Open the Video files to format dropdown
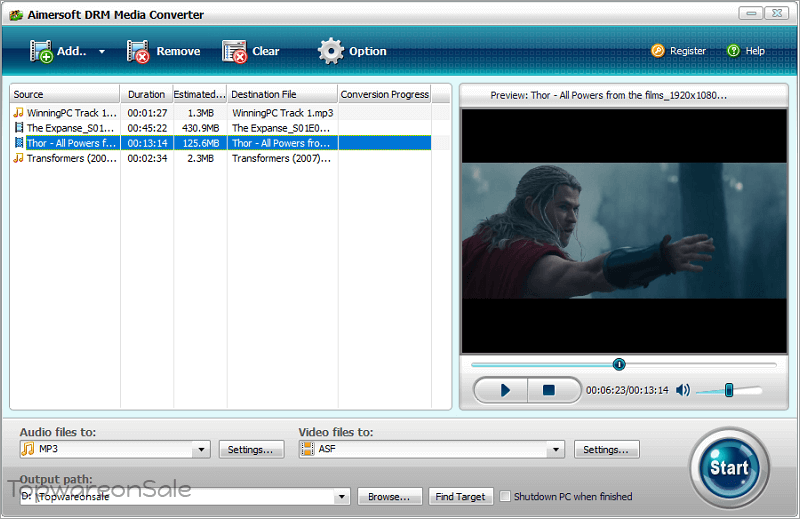800x519 pixels. coord(556,450)
